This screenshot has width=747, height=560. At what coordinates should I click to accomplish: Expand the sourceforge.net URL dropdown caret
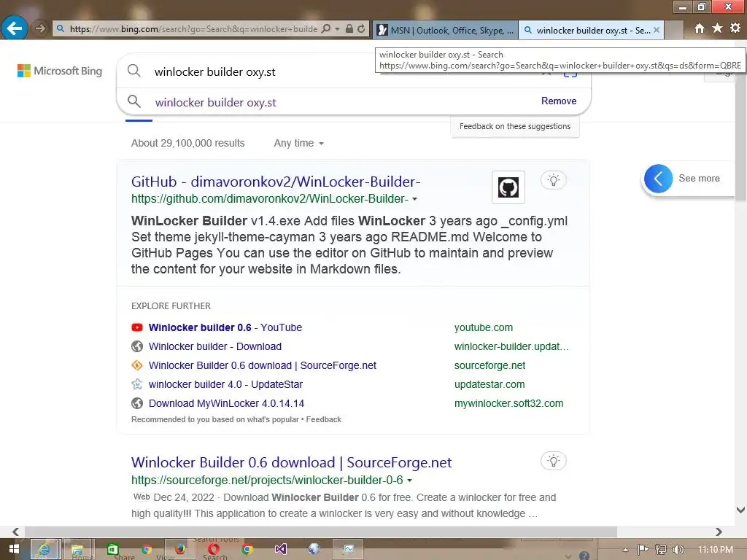tap(410, 481)
